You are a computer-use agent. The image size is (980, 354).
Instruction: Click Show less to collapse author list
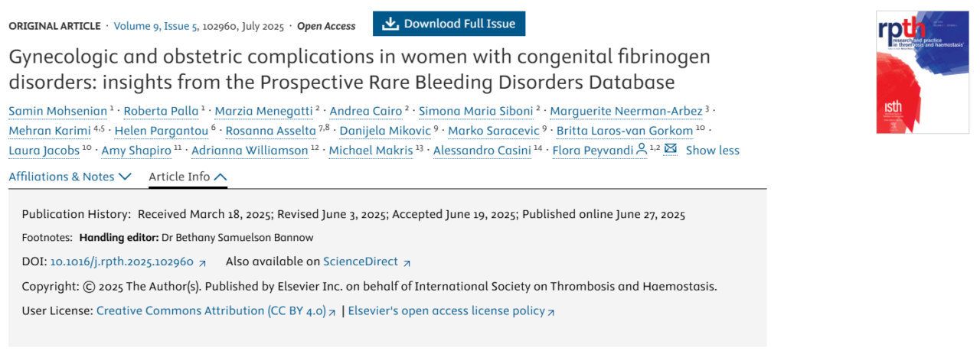pos(712,150)
